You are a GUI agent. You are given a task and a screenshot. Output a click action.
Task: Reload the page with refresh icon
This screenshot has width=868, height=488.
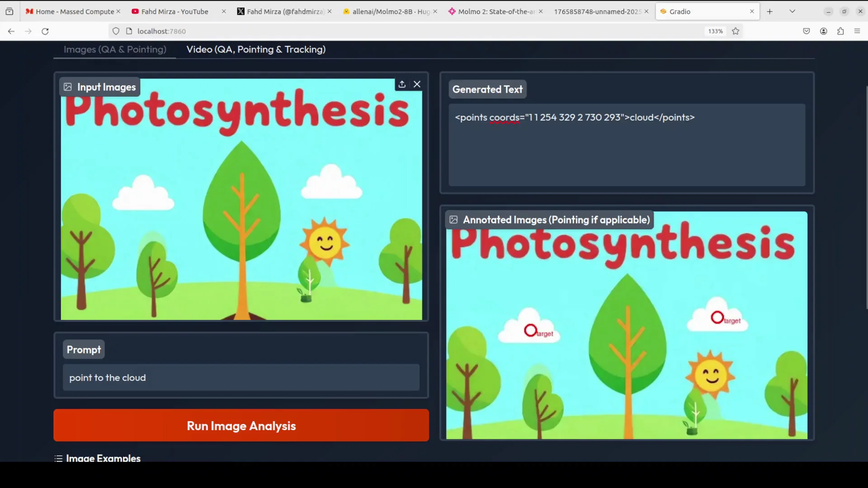click(x=45, y=31)
